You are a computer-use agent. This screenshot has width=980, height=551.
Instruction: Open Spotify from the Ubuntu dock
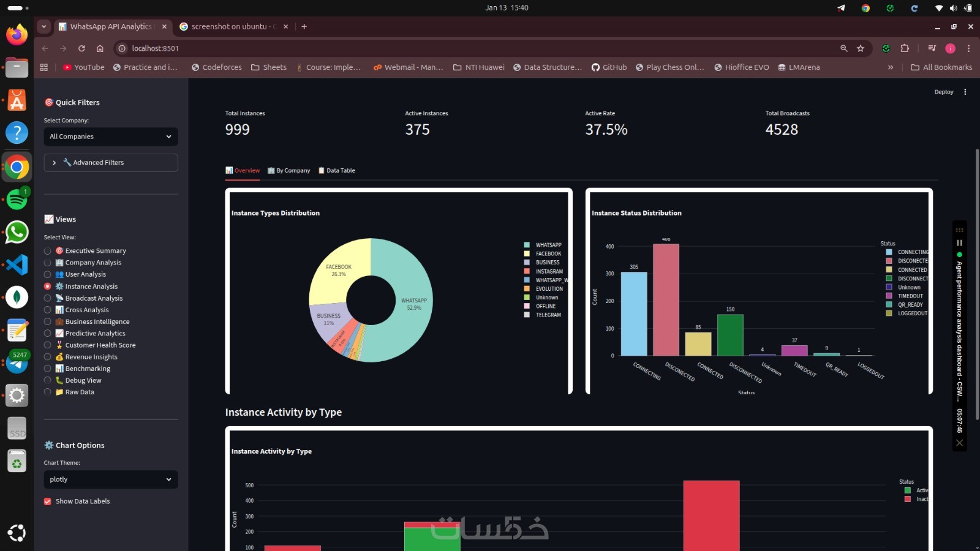[x=17, y=200]
